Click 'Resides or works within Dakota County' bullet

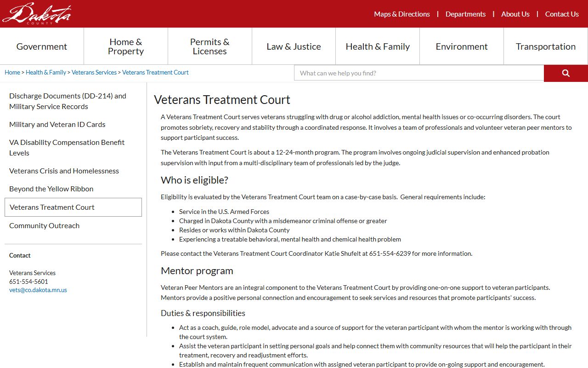tap(234, 230)
